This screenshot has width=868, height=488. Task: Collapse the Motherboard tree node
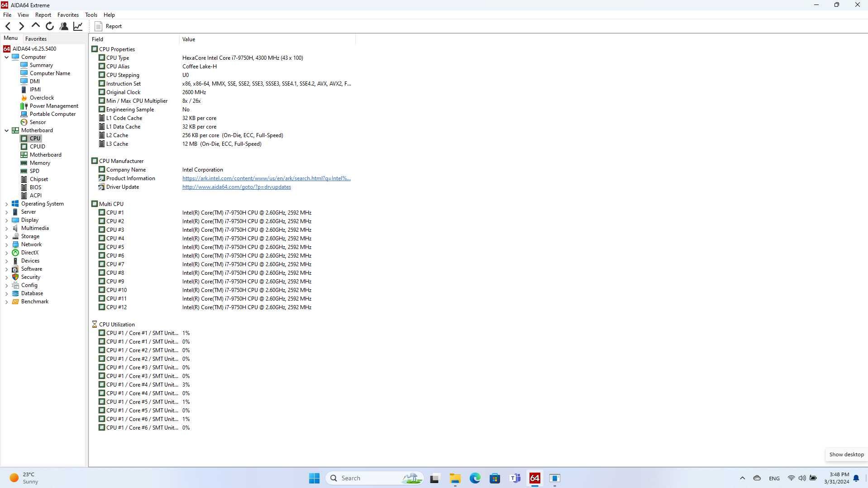pos(6,130)
